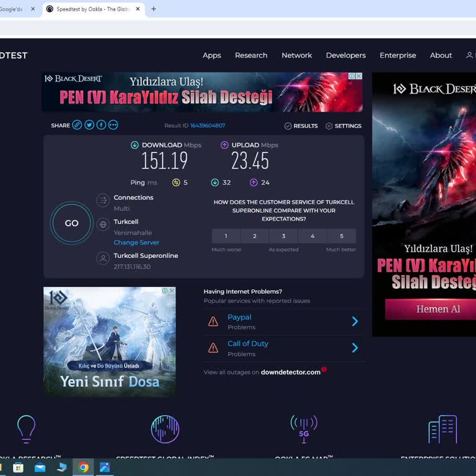Click the 23.45 upload value
Image resolution: width=476 pixels, height=476 pixels.
(250, 161)
